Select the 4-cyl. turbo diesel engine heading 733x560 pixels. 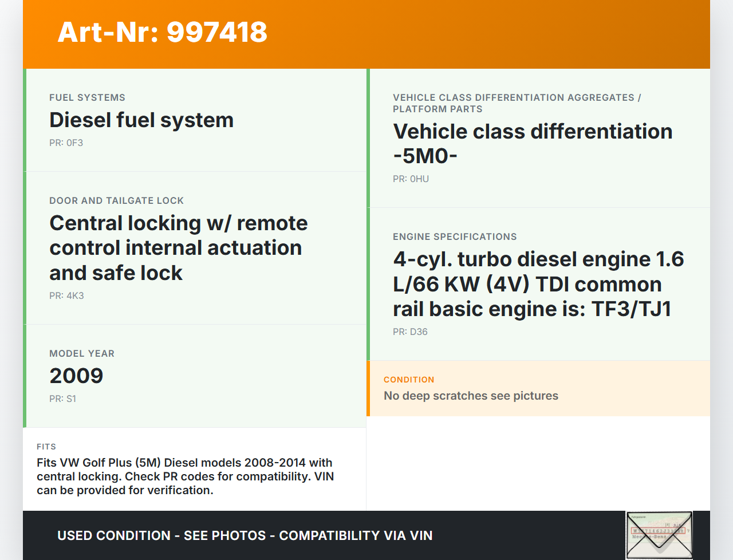click(x=538, y=284)
